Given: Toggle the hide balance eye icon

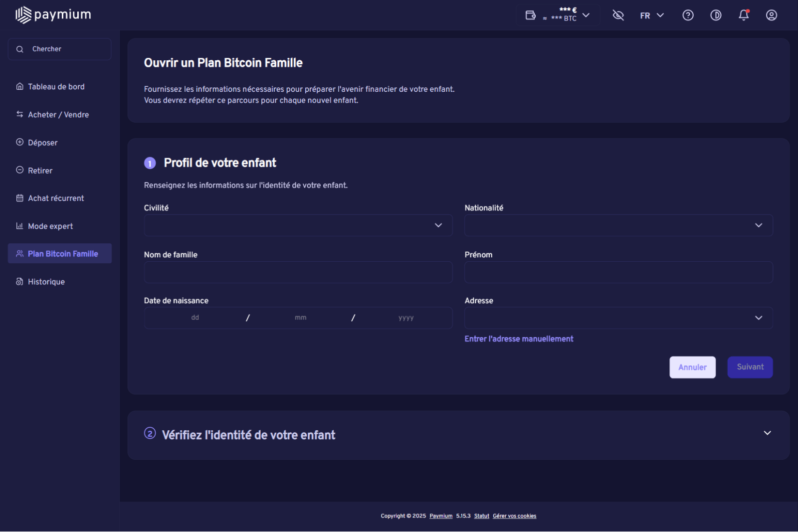Looking at the screenshot, I should click(618, 15).
